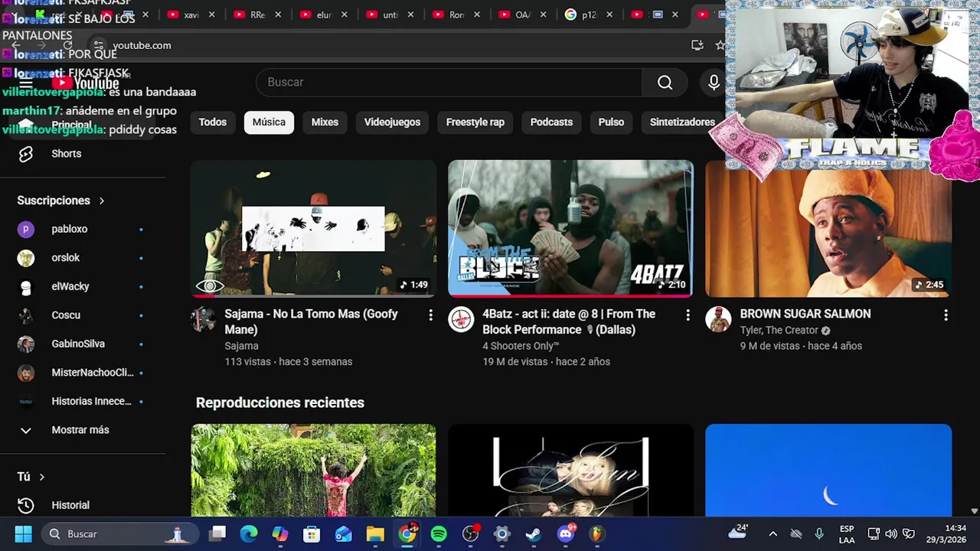
Task: Click the search magnifier button on YouTube
Action: click(665, 83)
